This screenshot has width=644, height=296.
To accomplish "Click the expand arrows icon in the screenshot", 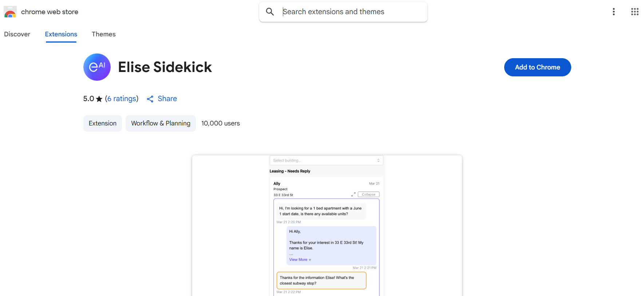I will click(353, 195).
